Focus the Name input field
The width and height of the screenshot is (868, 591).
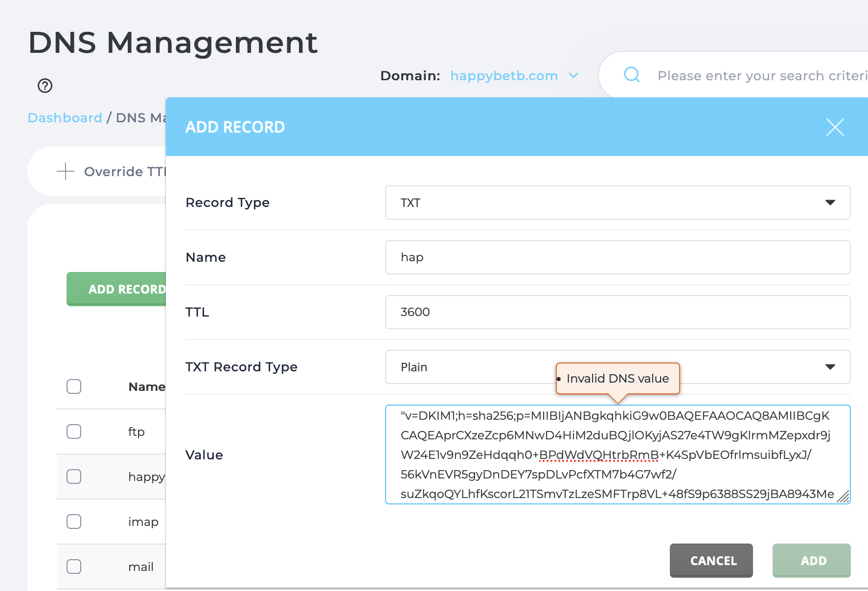[617, 257]
